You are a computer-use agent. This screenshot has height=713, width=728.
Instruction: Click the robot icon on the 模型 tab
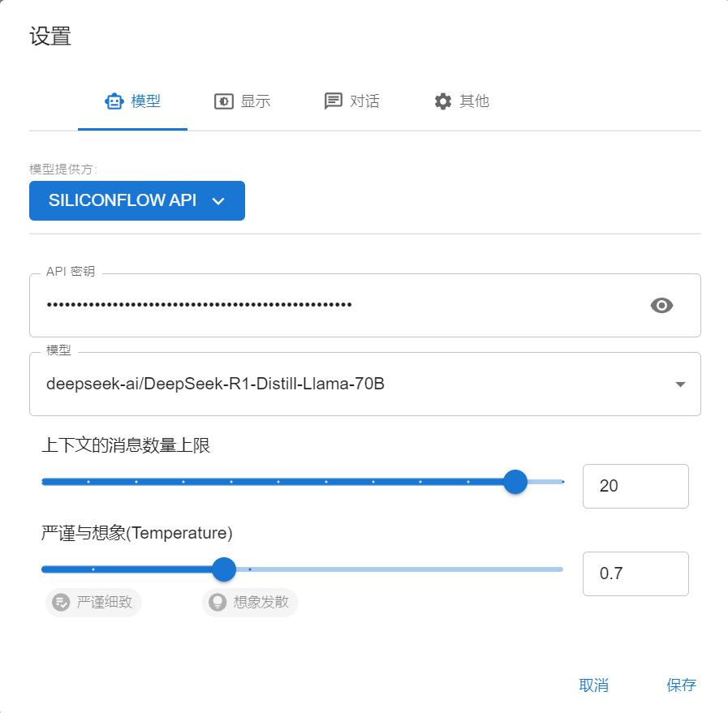(114, 101)
